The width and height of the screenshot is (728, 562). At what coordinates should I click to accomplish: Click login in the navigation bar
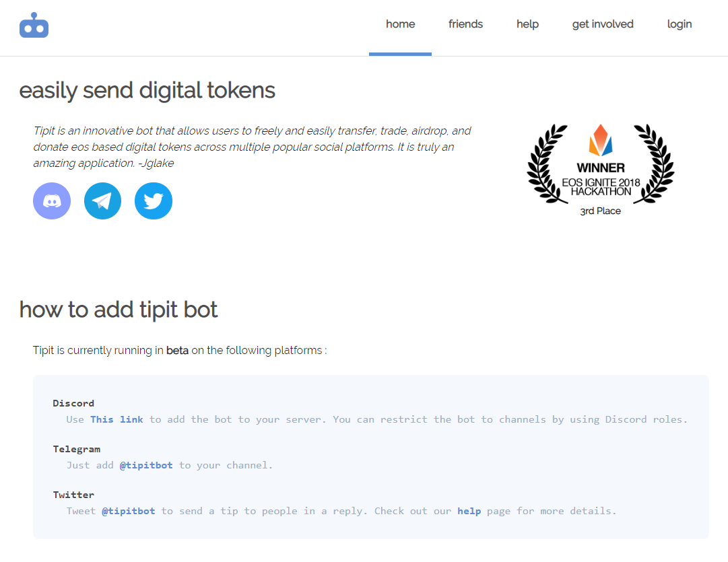[679, 24]
